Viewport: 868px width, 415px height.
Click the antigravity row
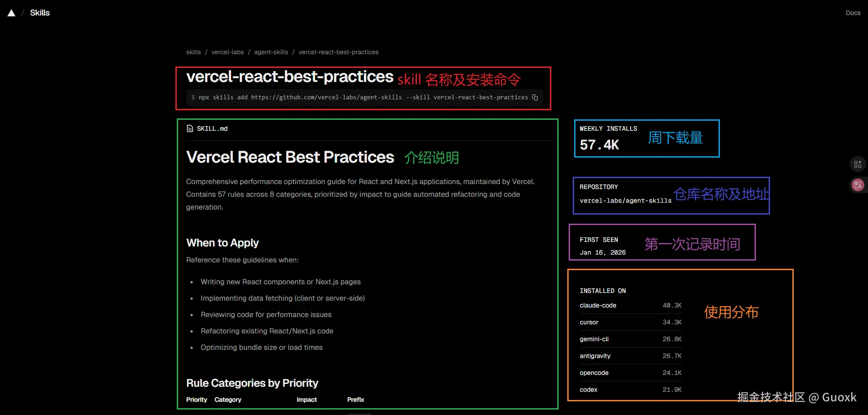(x=631, y=356)
